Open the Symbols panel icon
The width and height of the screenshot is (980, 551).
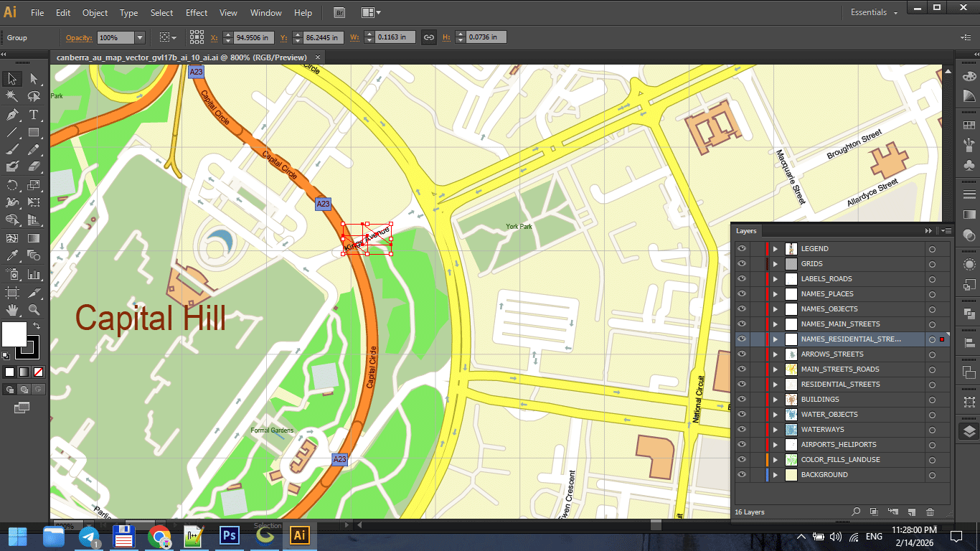tap(968, 163)
